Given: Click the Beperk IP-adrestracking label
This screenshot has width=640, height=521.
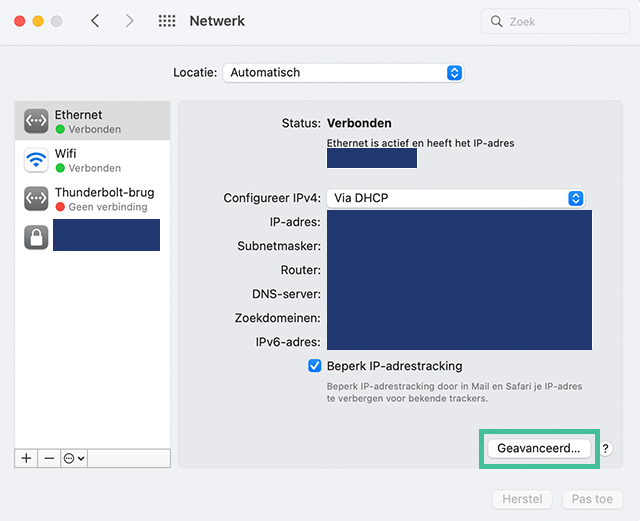Looking at the screenshot, I should point(395,366).
